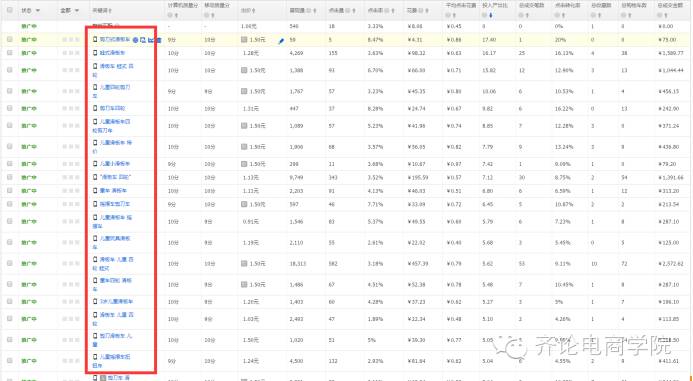Click the ¥1,589.77 total amount cell
Image resolution: width=693 pixels, height=381 pixels.
[670, 53]
